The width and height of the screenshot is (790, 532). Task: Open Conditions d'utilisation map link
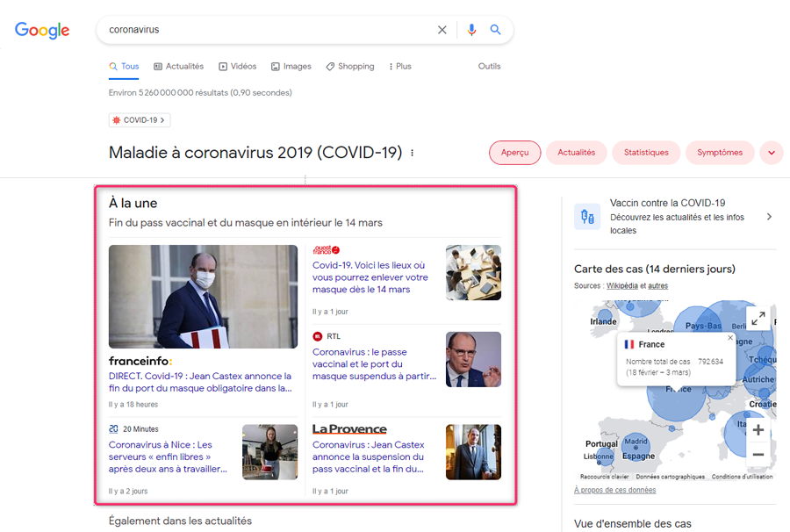click(x=742, y=477)
